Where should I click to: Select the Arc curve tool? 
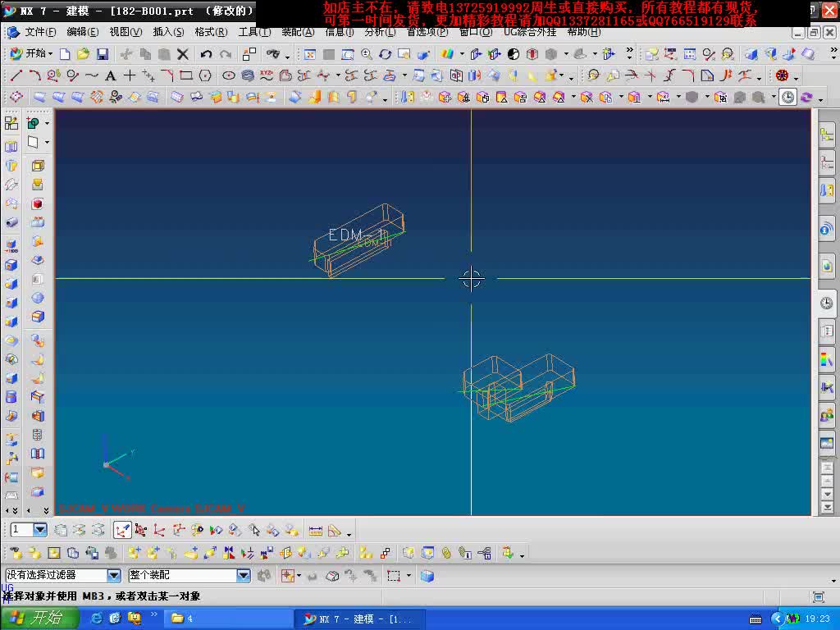pos(34,75)
